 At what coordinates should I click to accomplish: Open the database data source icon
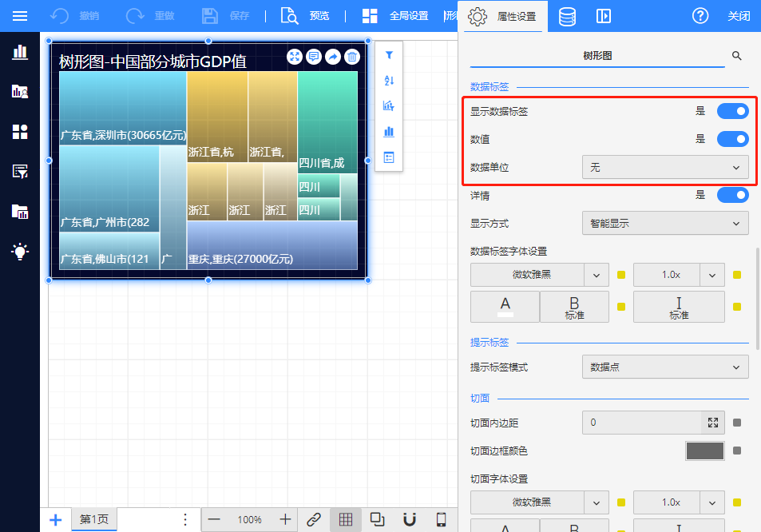click(x=567, y=16)
